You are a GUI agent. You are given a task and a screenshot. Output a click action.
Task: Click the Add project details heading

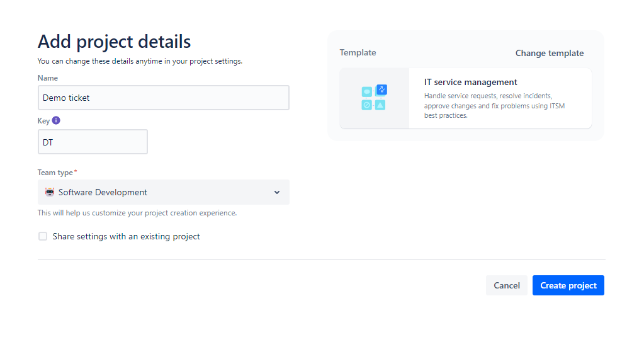pos(114,42)
